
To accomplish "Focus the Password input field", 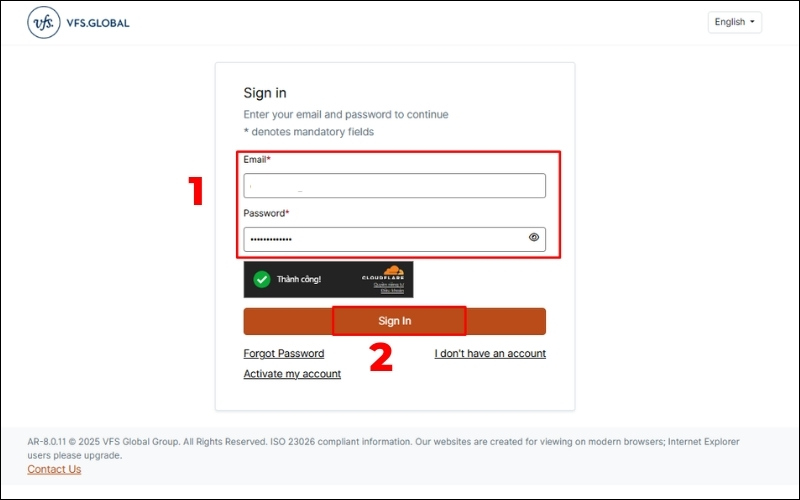I will point(394,239).
